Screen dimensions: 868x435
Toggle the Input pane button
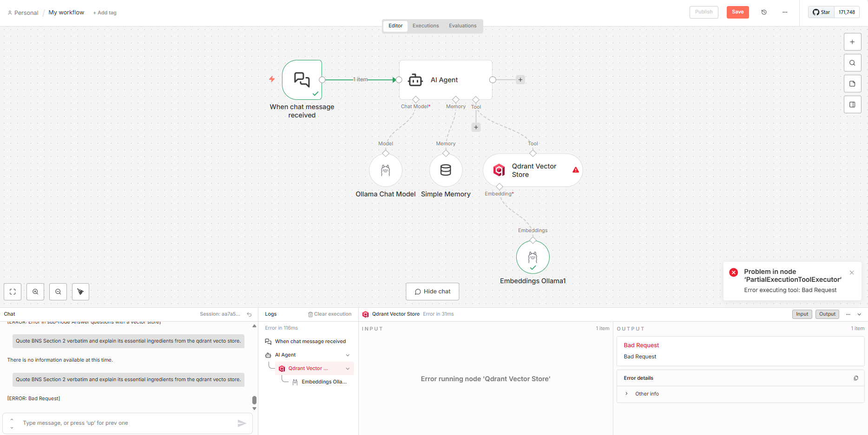pos(802,314)
